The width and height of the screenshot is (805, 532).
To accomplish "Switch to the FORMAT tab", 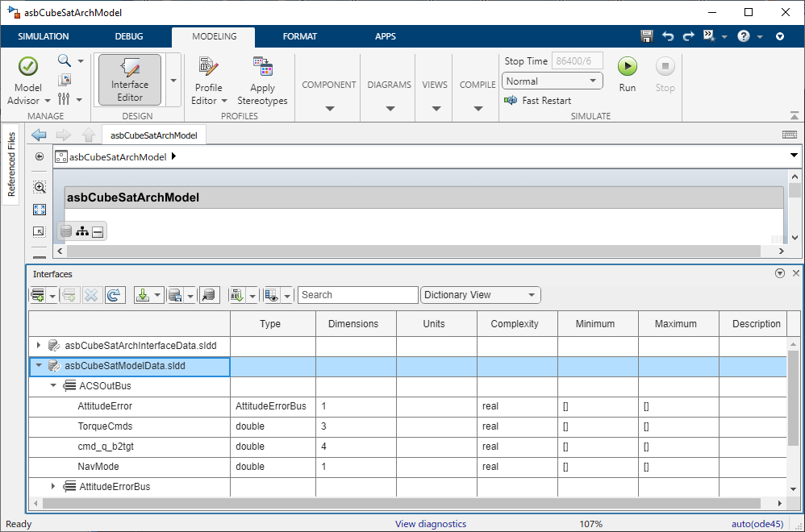I will (300, 36).
